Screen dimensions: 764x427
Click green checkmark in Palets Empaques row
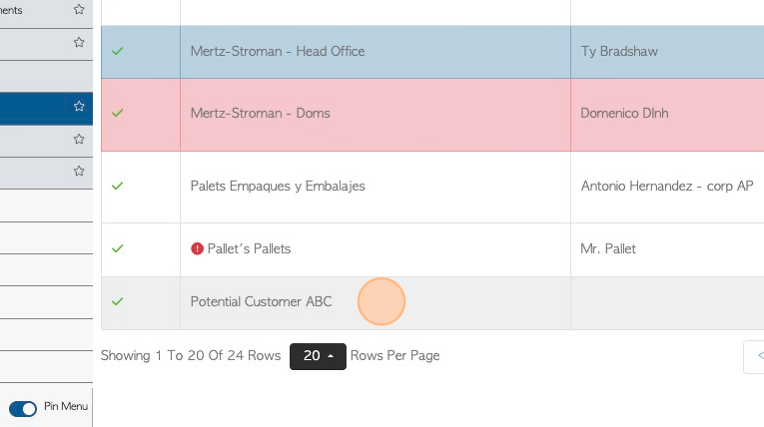(x=117, y=186)
